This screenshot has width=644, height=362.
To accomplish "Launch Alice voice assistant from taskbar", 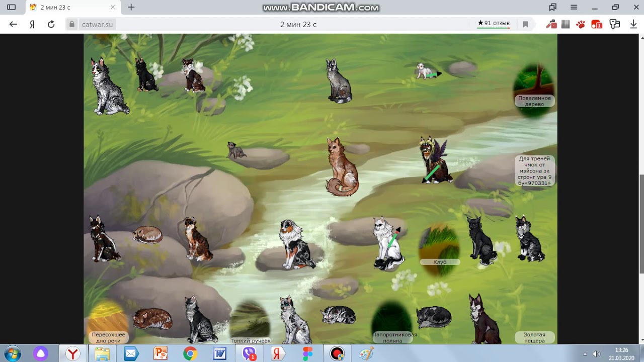I will (x=41, y=353).
